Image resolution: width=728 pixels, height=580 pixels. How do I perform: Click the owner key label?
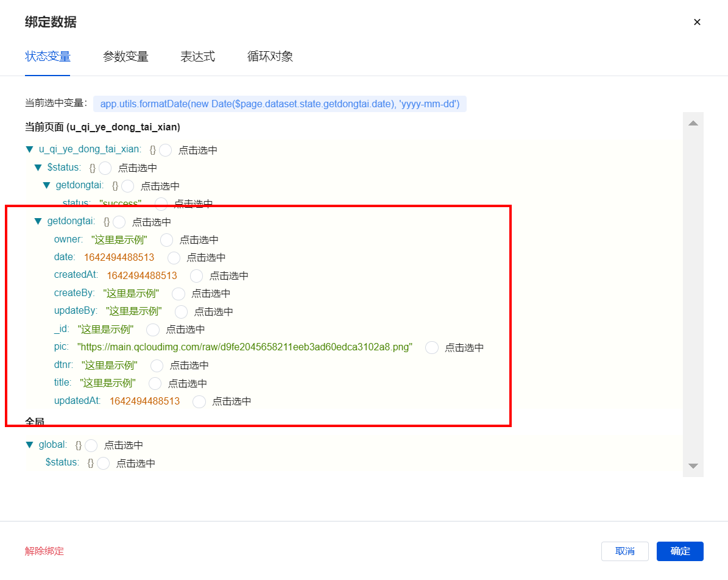click(68, 239)
